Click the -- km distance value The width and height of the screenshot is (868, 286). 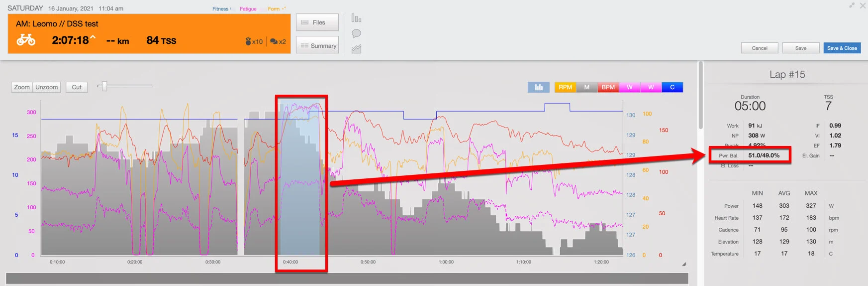pyautogui.click(x=118, y=41)
